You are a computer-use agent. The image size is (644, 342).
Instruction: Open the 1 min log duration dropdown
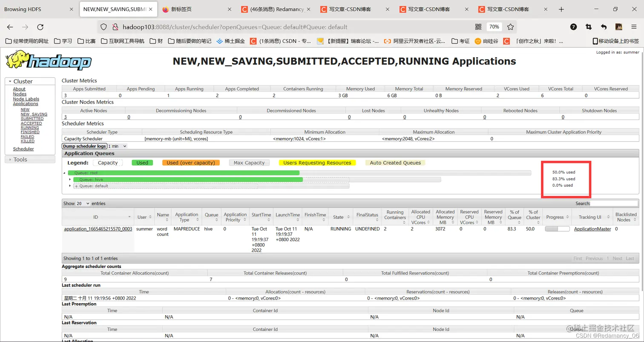[118, 146]
